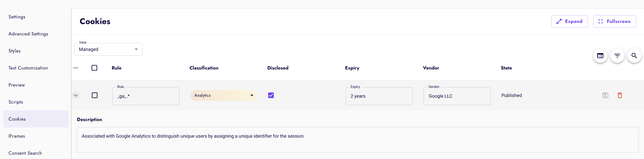This screenshot has width=644, height=159.
Task: Enter Fullscreen mode
Action: [614, 21]
